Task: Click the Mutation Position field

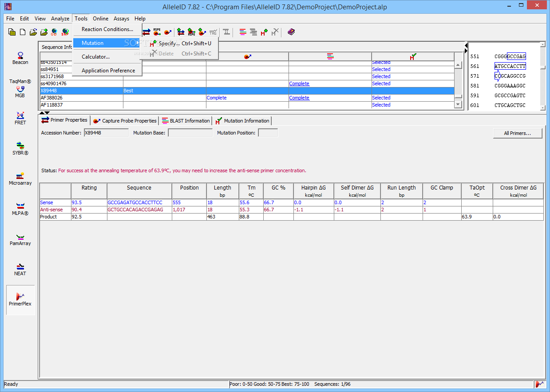Action: (268, 133)
